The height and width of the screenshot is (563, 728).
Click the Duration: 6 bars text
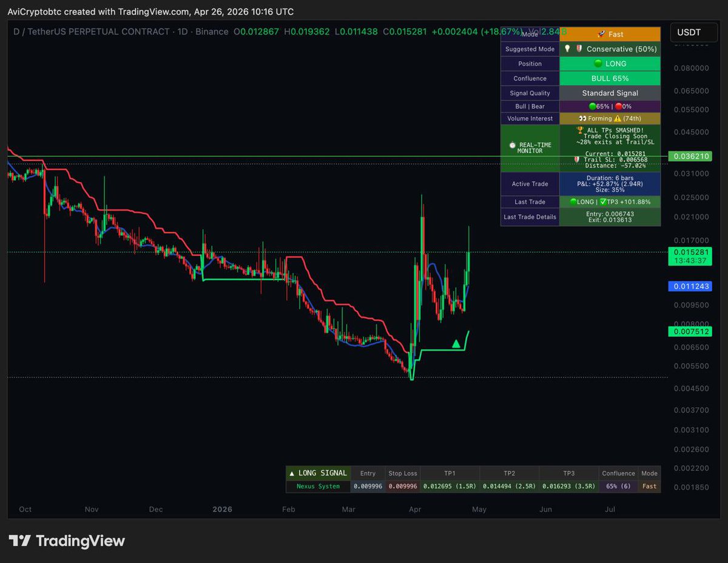[610, 178]
